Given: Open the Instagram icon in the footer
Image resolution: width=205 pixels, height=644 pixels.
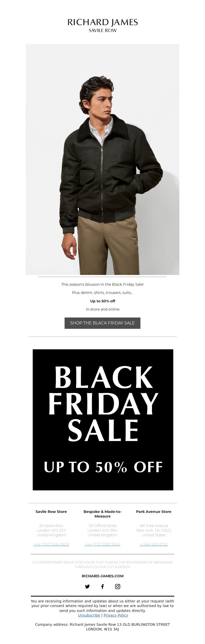Looking at the screenshot, I should pyautogui.click(x=118, y=587).
